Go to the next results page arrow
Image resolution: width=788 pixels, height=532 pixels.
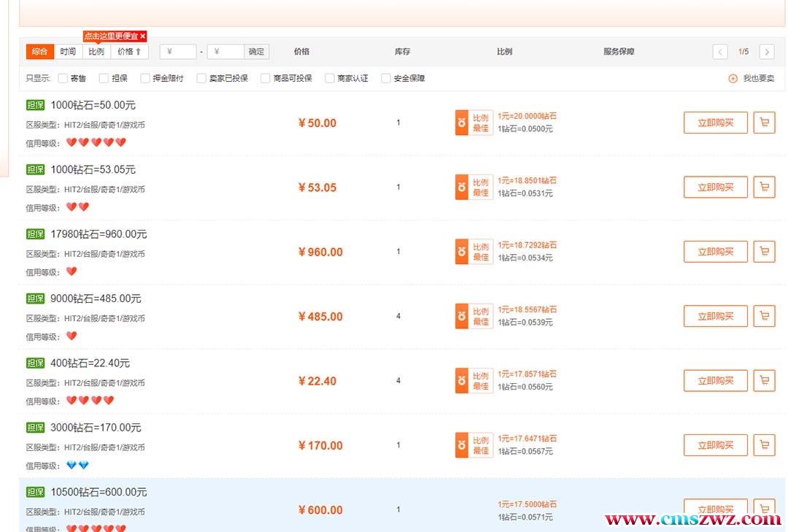click(766, 52)
